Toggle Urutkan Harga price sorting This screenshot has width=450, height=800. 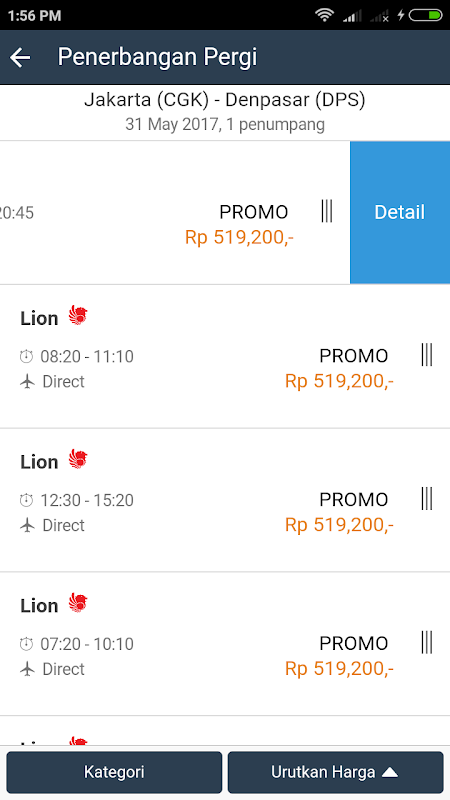336,772
